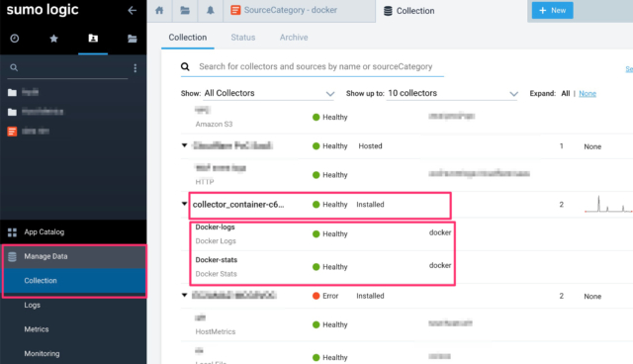This screenshot has width=633, height=364.
Task: Open the sidebar kebab options menu
Action: pyautogui.click(x=135, y=68)
